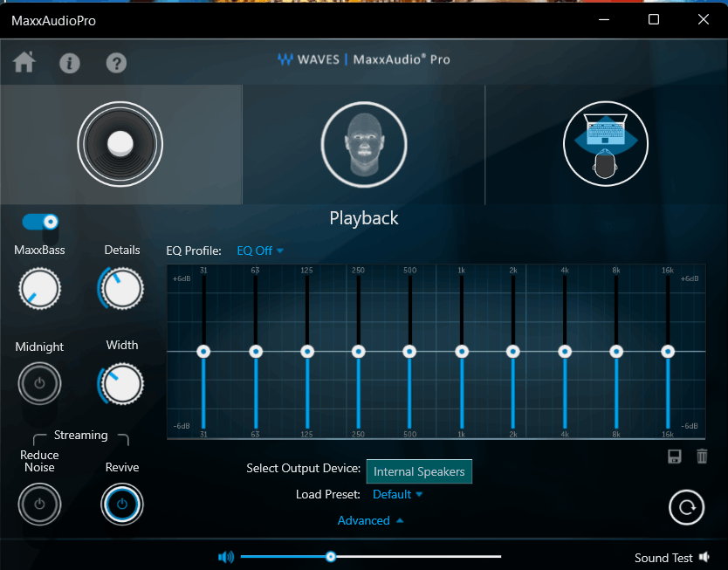Click the 2k EQ slider handle

[x=512, y=352]
